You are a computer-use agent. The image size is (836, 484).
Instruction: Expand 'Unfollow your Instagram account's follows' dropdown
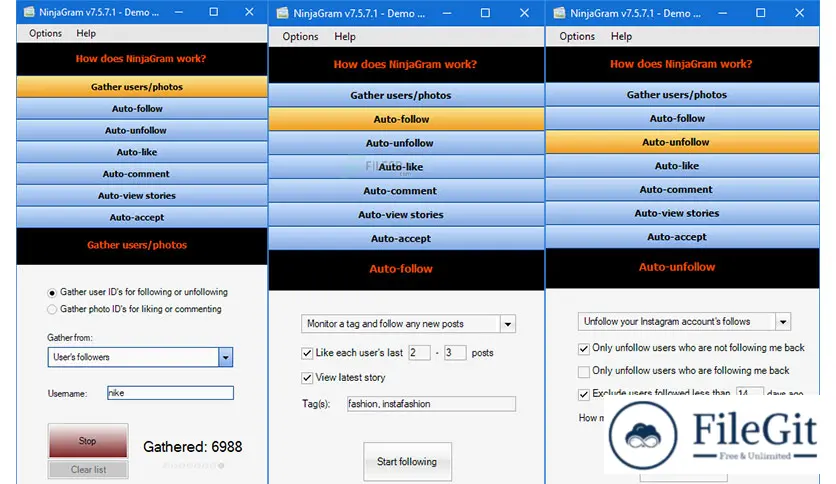[x=783, y=321]
